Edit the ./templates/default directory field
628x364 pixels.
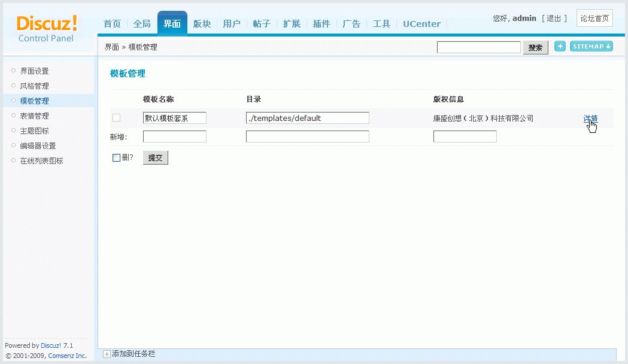(x=308, y=118)
